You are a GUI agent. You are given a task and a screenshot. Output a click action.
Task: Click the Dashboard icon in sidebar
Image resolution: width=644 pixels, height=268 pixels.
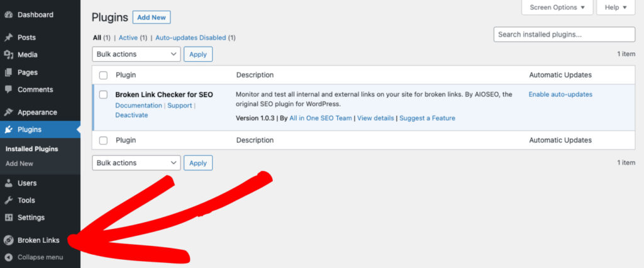click(x=9, y=14)
